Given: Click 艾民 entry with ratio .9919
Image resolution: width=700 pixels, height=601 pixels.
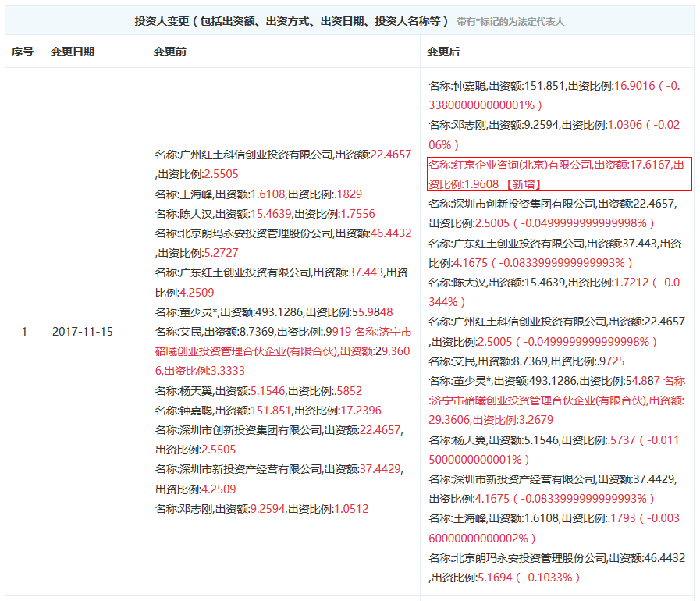Looking at the screenshot, I should [253, 332].
